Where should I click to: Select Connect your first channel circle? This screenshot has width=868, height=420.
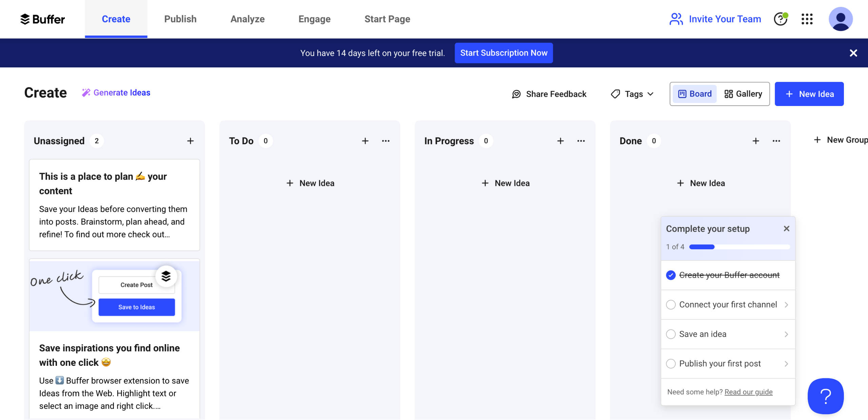(671, 304)
